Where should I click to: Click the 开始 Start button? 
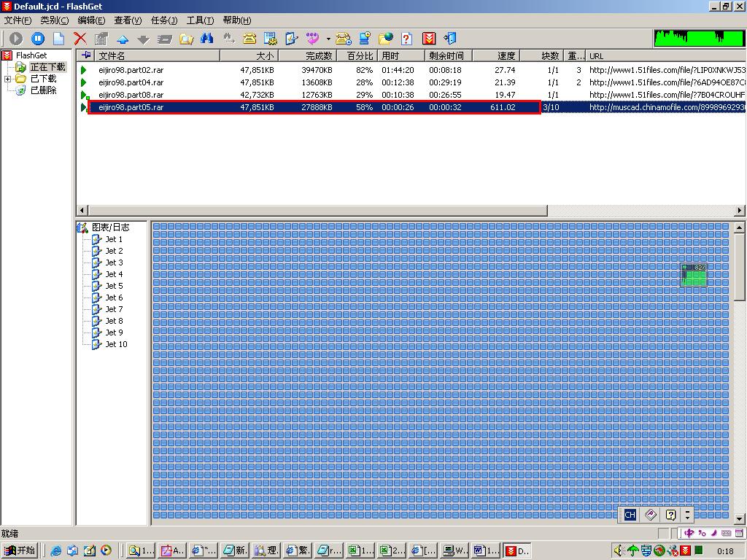[20, 551]
